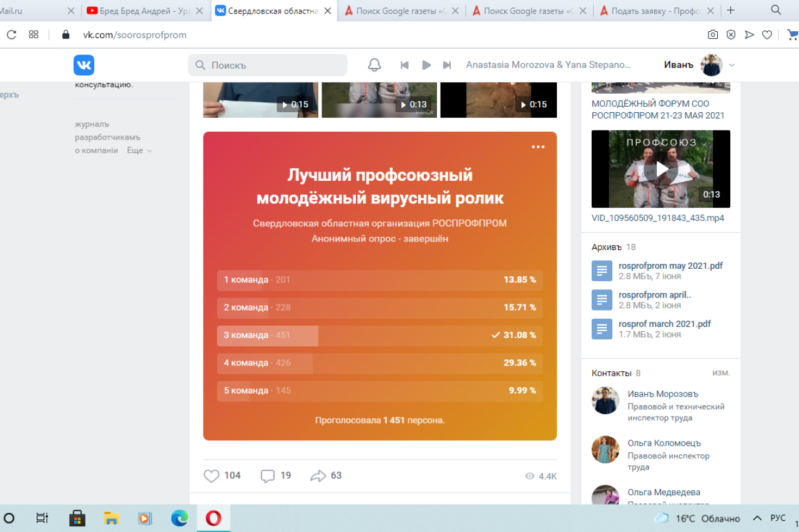Open Microsoft Store from the taskbar

77,518
